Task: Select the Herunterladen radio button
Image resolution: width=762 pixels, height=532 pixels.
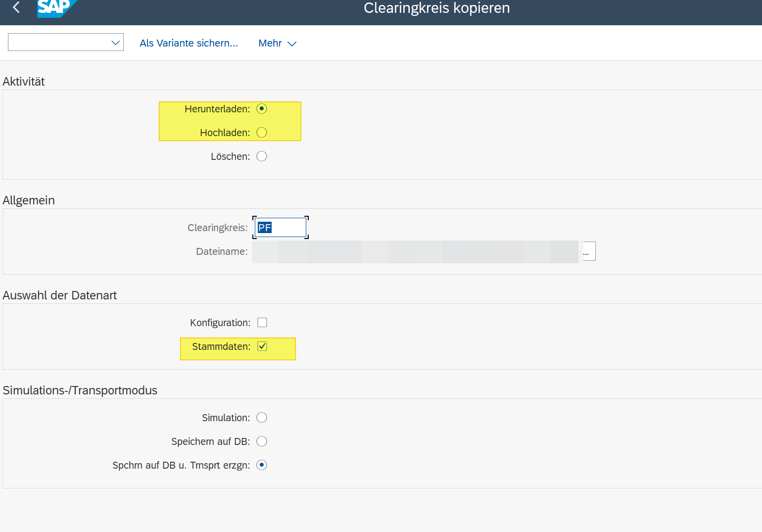Action: [262, 109]
